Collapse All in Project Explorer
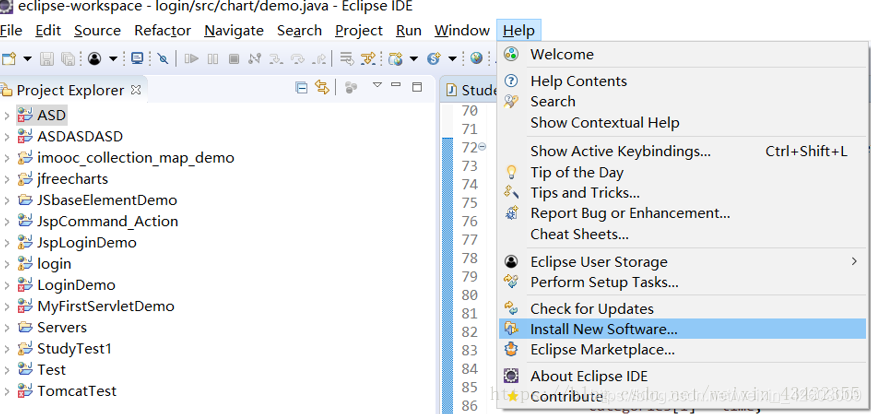 [x=302, y=88]
